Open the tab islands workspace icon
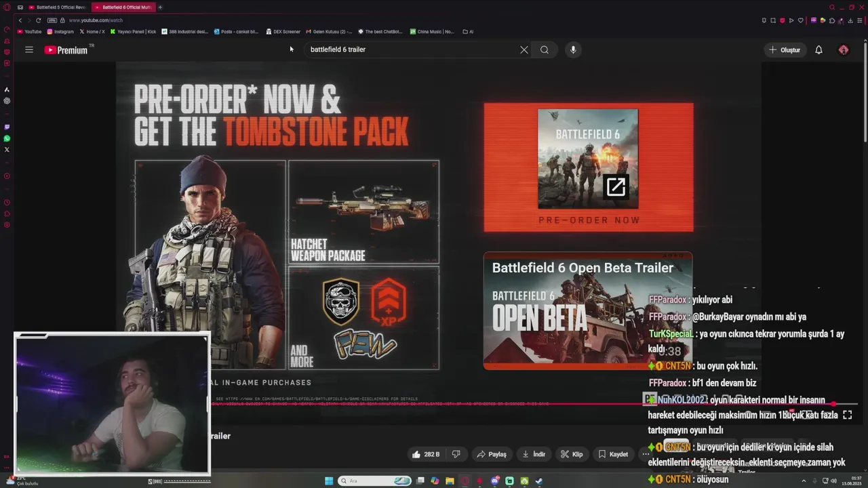868x488 pixels. (x=20, y=7)
